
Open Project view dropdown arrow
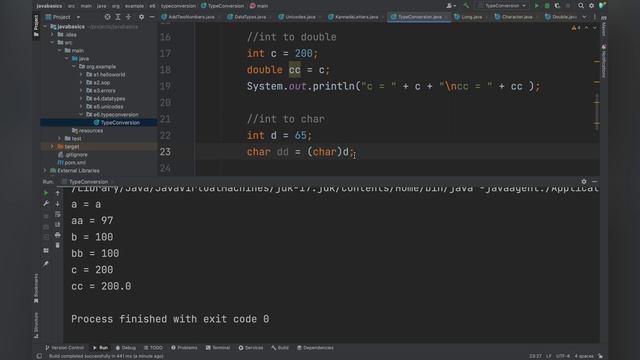(78, 17)
